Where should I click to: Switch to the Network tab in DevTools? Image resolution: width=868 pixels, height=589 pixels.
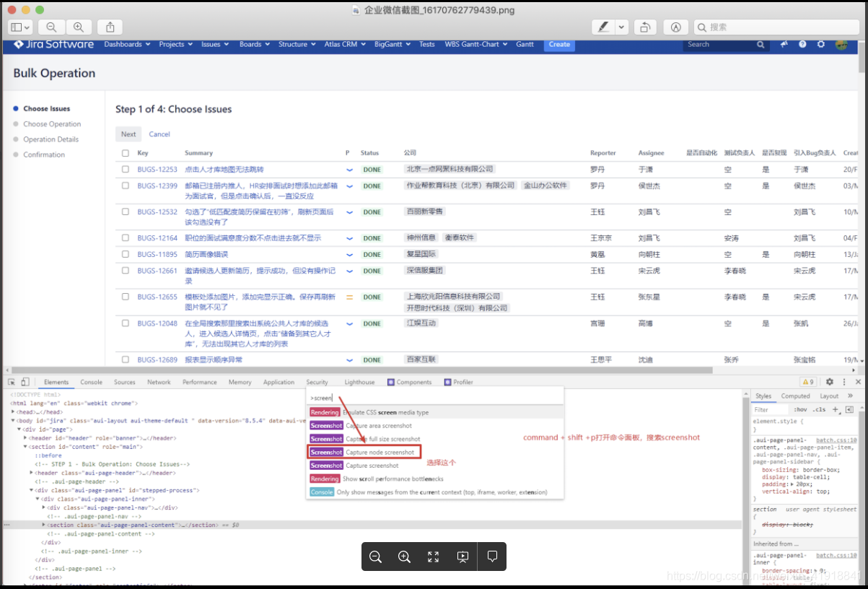(159, 382)
